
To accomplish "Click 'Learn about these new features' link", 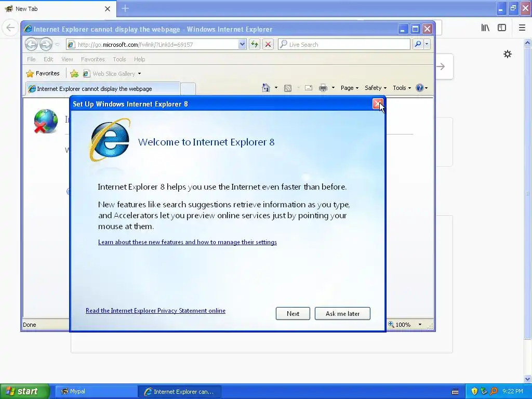I will coord(187,242).
